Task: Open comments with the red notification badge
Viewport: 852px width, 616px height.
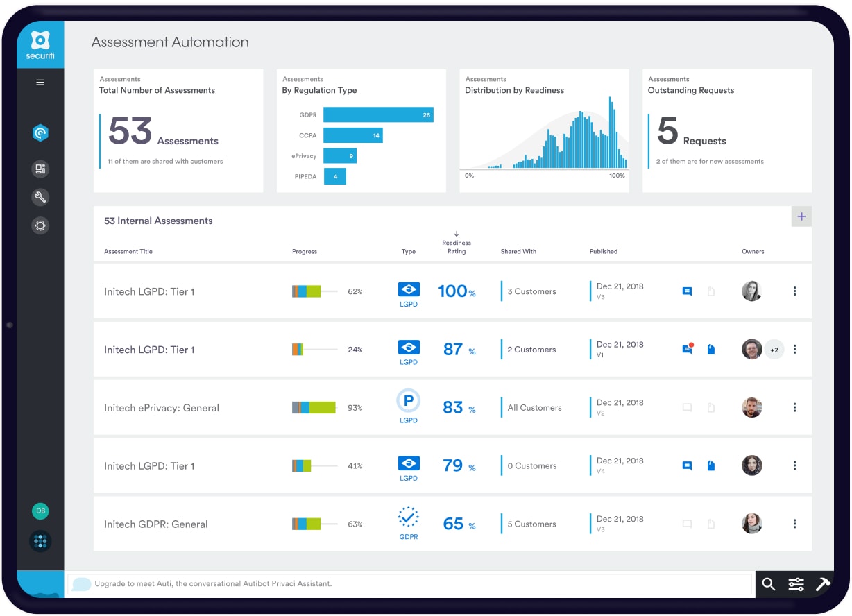Action: pos(687,350)
